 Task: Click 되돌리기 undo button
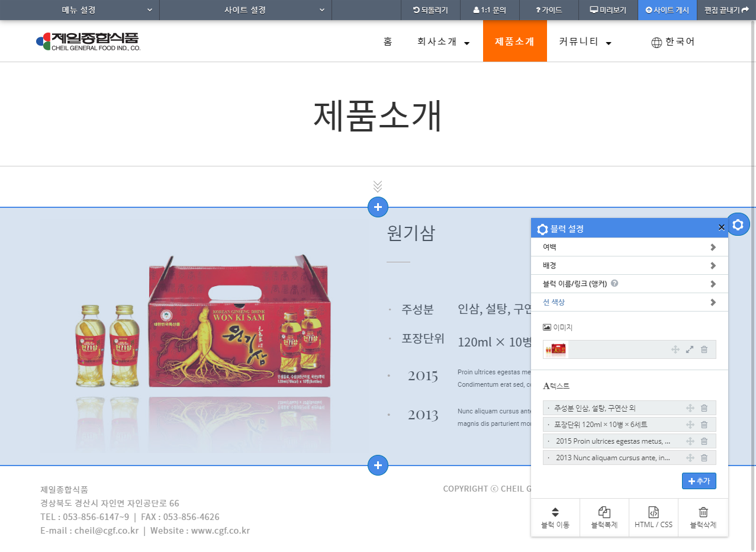[x=430, y=10]
